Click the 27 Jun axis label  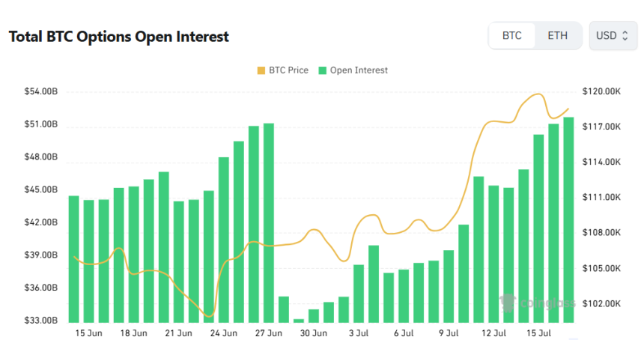(x=269, y=333)
